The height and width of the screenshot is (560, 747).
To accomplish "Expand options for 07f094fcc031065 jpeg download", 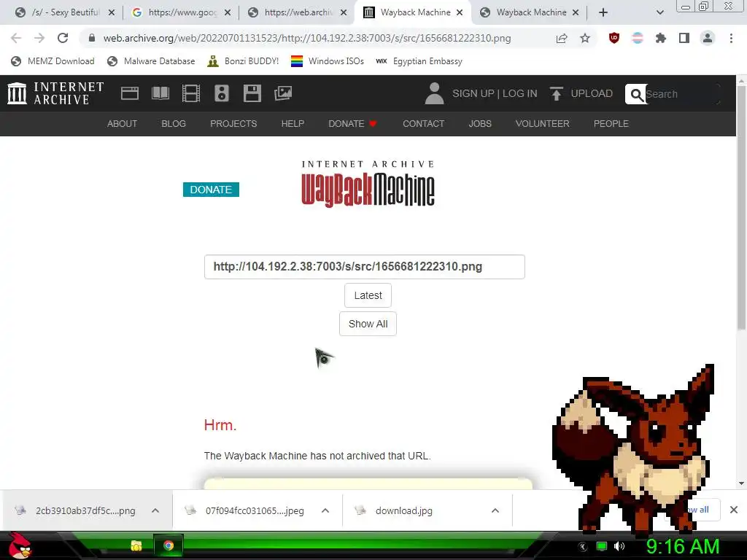I will pyautogui.click(x=325, y=510).
